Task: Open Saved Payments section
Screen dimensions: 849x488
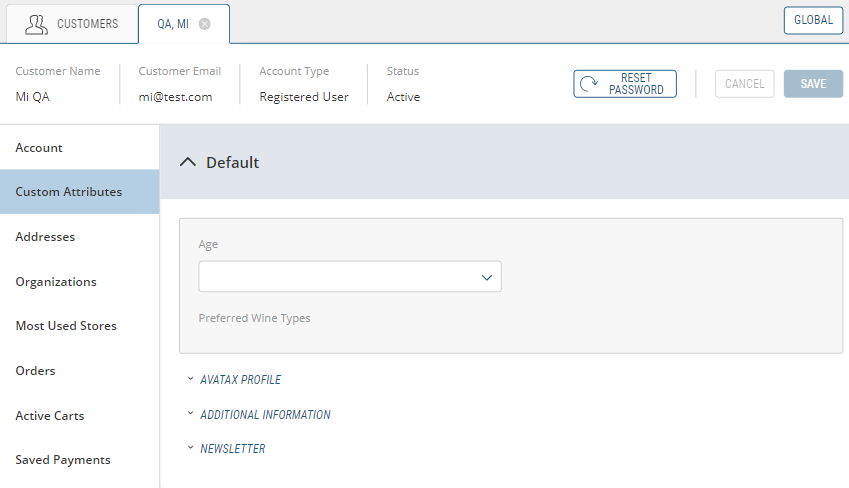Action: pos(63,460)
